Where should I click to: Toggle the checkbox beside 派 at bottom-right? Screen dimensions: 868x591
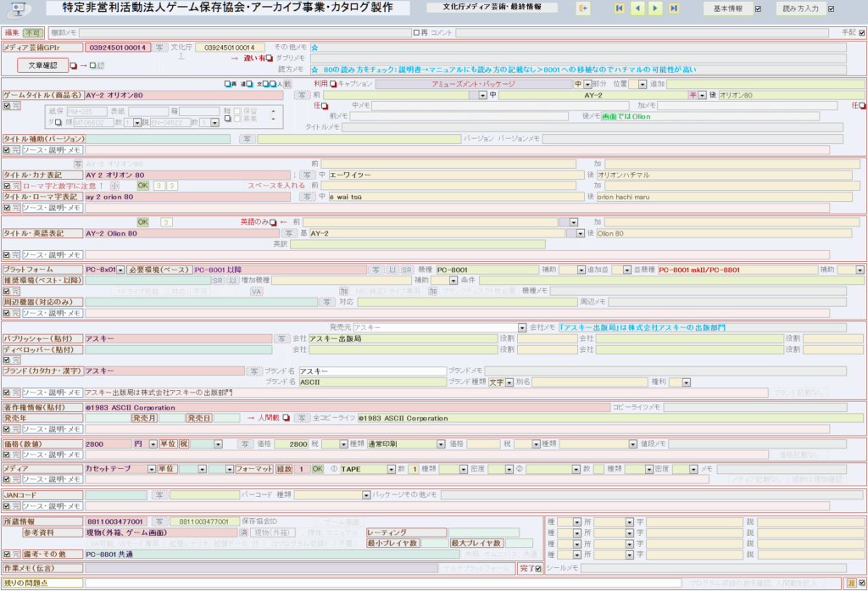[x=862, y=583]
